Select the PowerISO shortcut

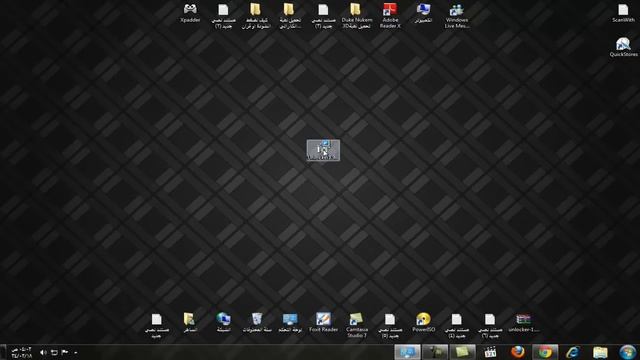tap(423, 322)
